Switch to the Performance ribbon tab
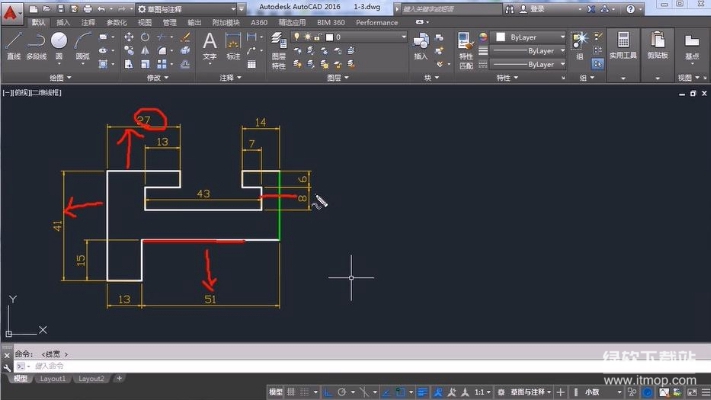This screenshot has width=711, height=400. click(377, 22)
